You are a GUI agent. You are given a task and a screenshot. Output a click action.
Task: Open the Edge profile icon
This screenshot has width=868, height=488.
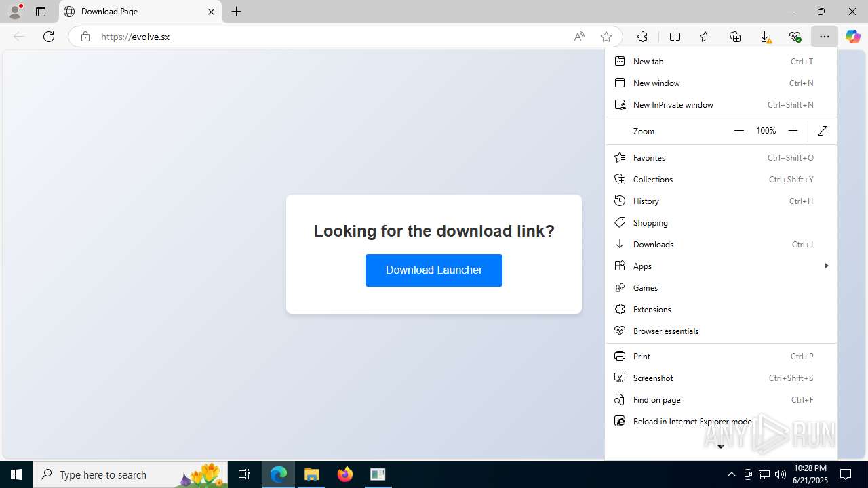coord(14,12)
